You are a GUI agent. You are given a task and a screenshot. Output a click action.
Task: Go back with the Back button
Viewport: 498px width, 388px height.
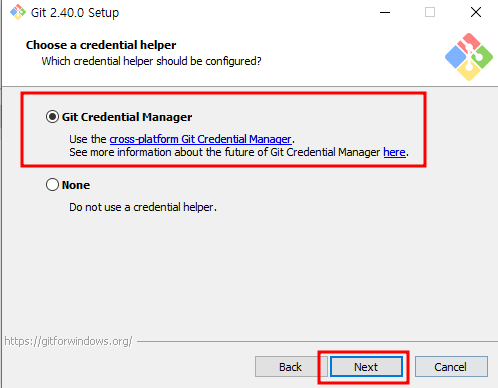pyautogui.click(x=290, y=367)
